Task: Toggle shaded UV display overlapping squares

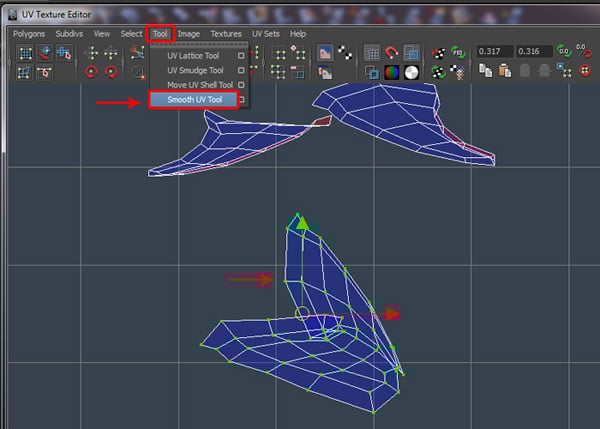Action: click(411, 53)
